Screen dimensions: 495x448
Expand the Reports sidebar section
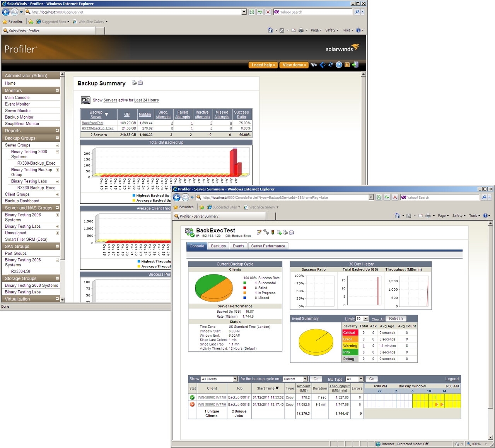tap(57, 131)
